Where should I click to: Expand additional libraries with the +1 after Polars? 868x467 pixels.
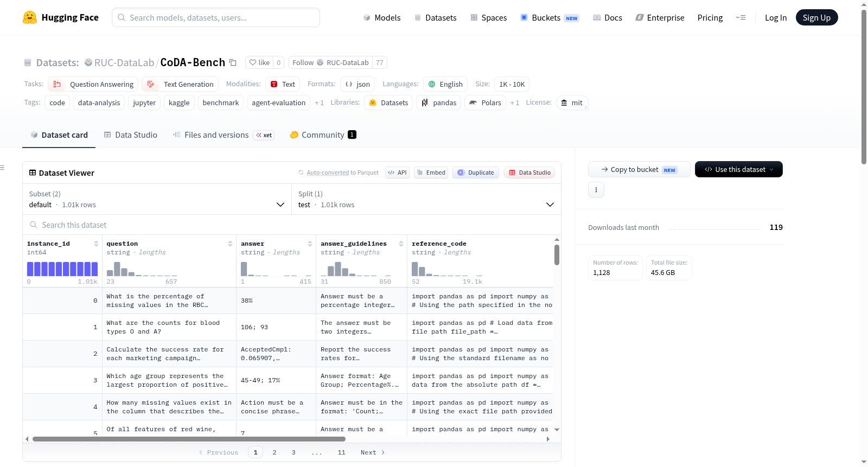coord(514,103)
